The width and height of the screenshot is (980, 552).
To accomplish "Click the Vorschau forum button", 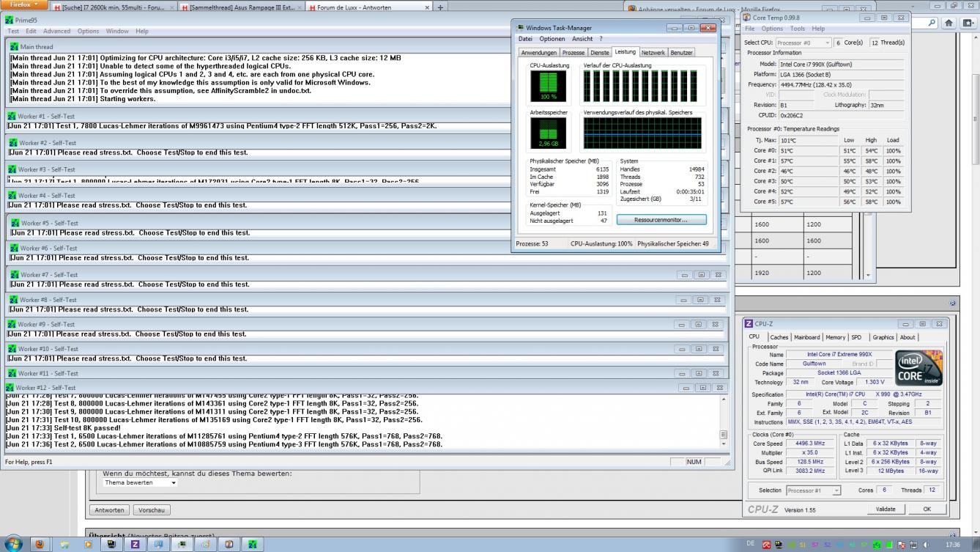I will tap(152, 509).
